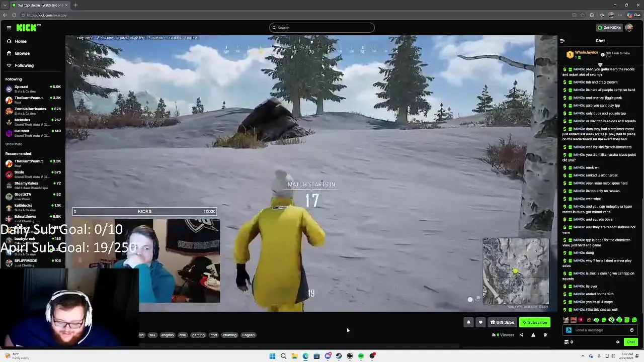This screenshot has width=644, height=362.
Task: Open Windows Start menu
Action: 272,356
